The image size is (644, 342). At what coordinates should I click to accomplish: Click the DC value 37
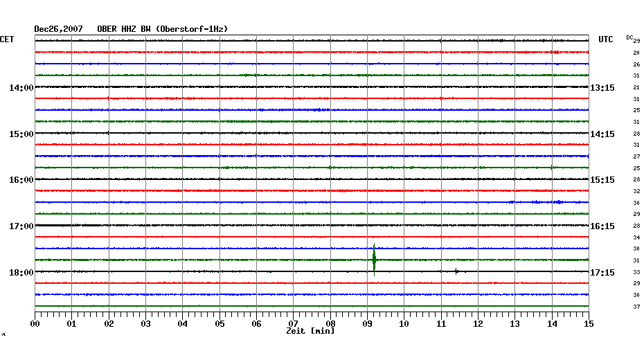(x=636, y=307)
